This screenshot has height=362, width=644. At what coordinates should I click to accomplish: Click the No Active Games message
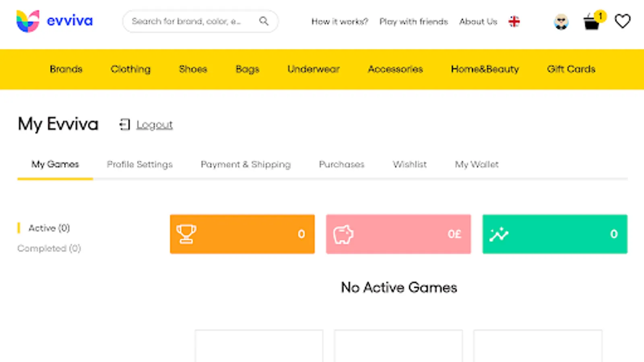pos(399,288)
